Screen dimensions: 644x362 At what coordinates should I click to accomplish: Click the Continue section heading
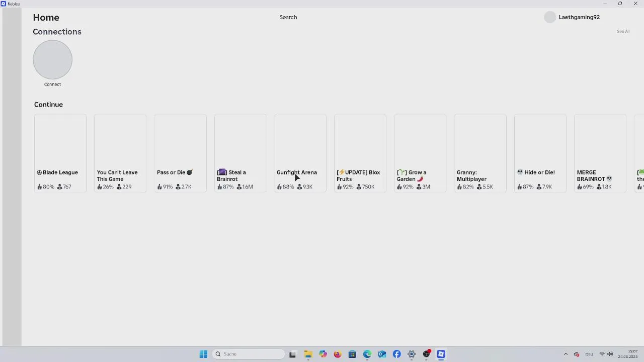coord(48,105)
